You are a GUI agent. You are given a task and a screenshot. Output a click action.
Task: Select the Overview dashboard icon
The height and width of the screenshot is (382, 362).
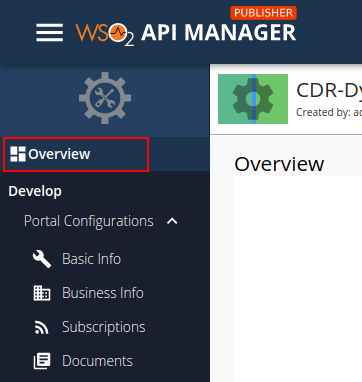point(18,154)
